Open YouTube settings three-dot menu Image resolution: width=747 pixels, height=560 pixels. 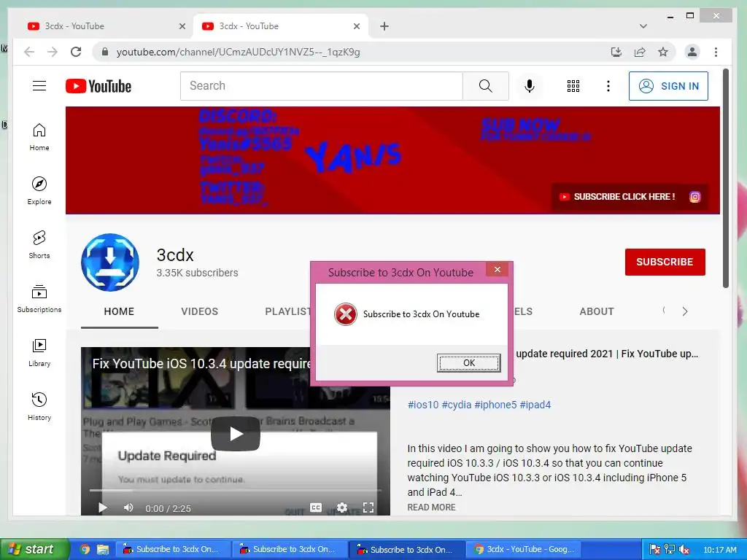[608, 86]
